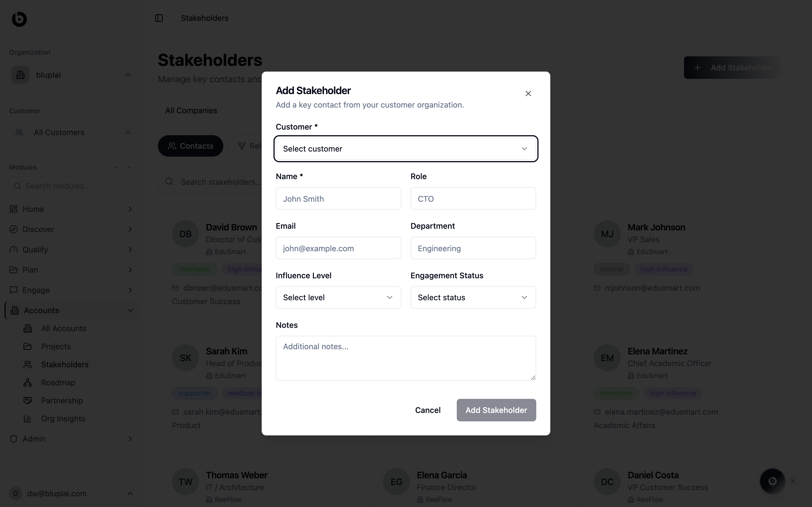Open the Engagement Status dropdown
Image resolution: width=812 pixels, height=507 pixels.
473,297
